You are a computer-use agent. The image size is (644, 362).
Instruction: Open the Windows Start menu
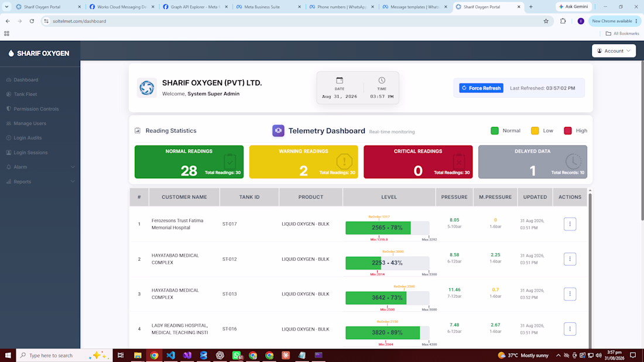[x=8, y=356]
